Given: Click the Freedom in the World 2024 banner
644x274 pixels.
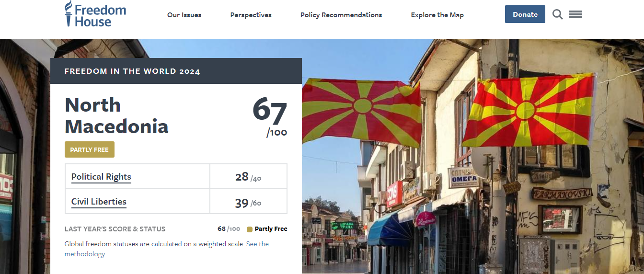Looking at the screenshot, I should 176,71.
